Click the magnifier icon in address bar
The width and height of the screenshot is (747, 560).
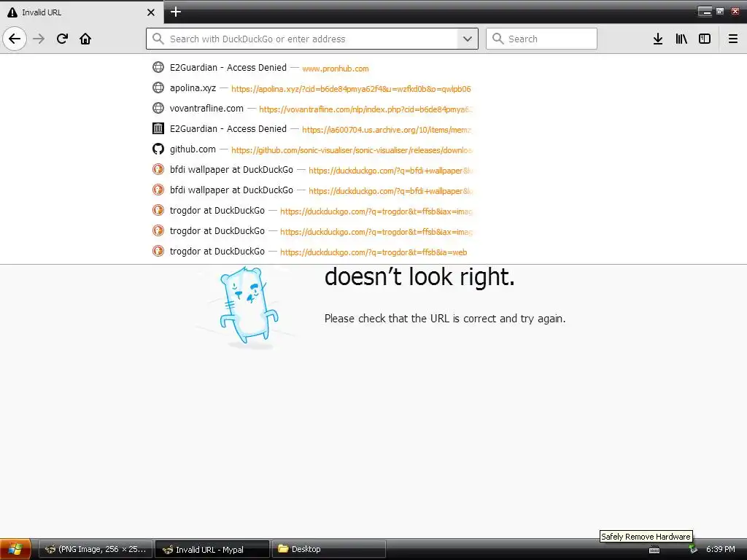click(158, 39)
